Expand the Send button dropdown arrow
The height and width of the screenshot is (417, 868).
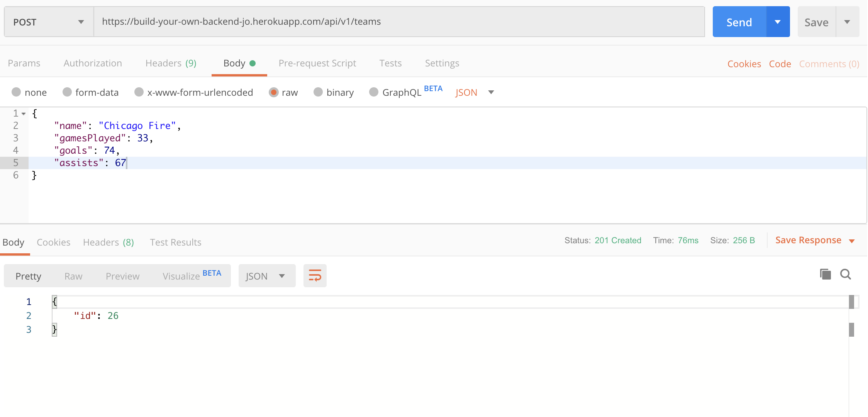pos(777,22)
